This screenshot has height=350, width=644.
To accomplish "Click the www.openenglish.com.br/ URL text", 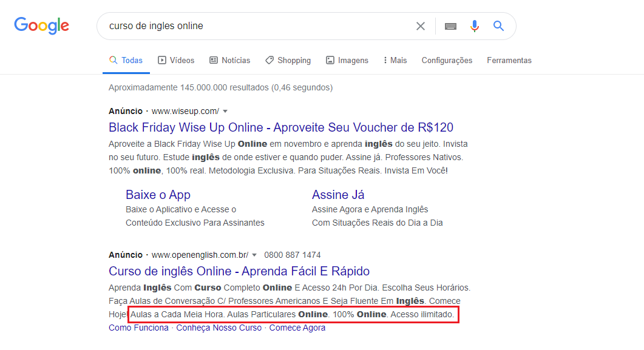I will tap(200, 255).
